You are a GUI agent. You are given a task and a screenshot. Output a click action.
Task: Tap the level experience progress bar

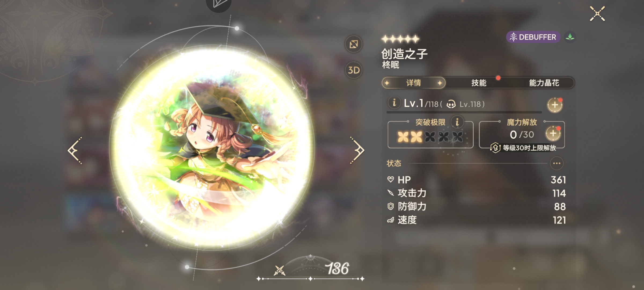pos(464,112)
